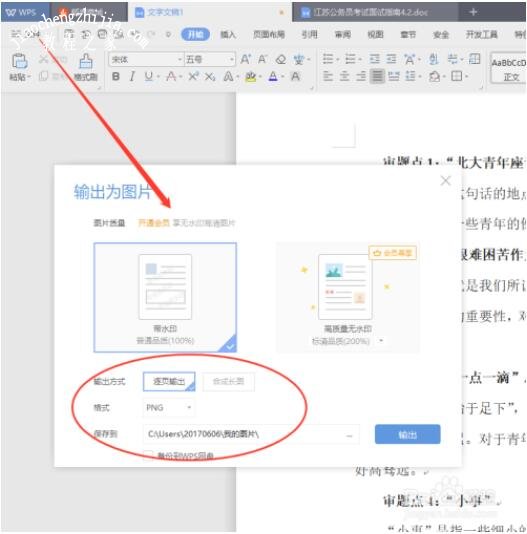Open a new tab with plus button
The height and width of the screenshot is (534, 527).
click(x=473, y=12)
